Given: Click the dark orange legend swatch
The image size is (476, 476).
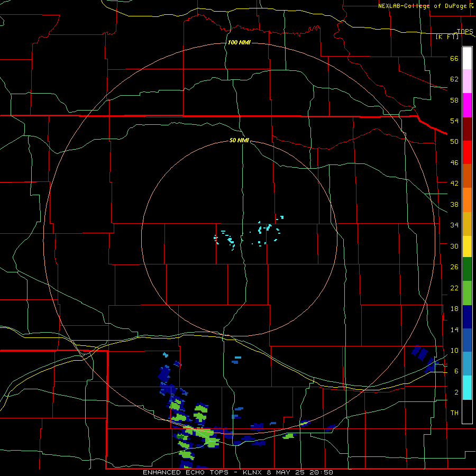Looking at the screenshot, I should [467, 176].
